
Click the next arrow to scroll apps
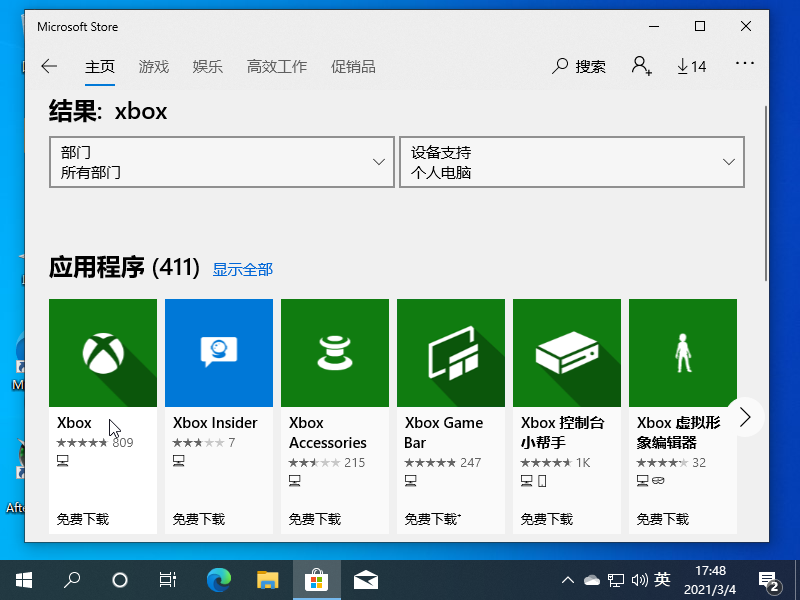tap(745, 417)
